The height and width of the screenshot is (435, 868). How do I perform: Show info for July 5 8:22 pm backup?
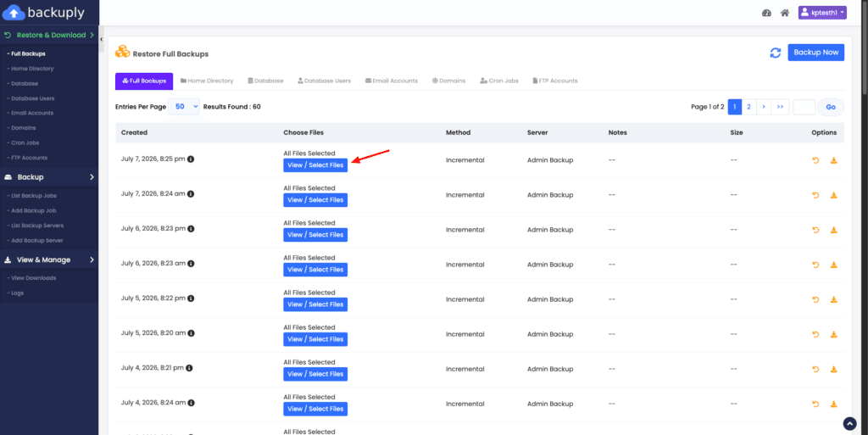191,298
